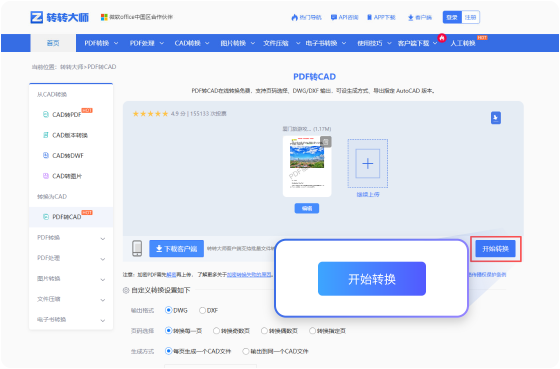Select CAD转DWF in the left sidebar
Image resolution: width=560 pixels, height=369 pixels.
point(68,156)
